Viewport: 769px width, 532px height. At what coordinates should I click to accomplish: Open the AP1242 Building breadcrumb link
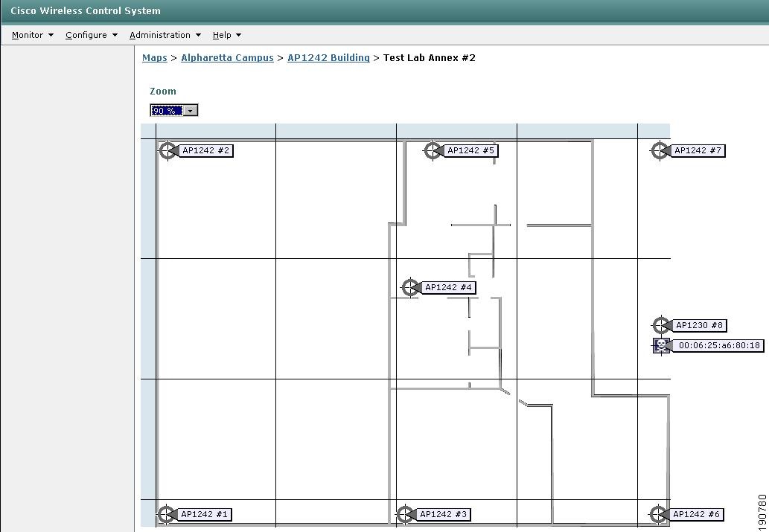[x=328, y=58]
